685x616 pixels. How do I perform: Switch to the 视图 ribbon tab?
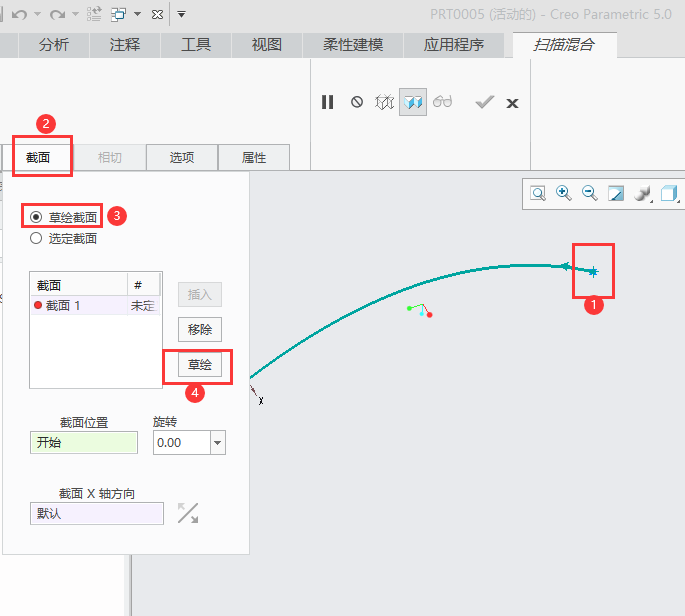point(266,45)
